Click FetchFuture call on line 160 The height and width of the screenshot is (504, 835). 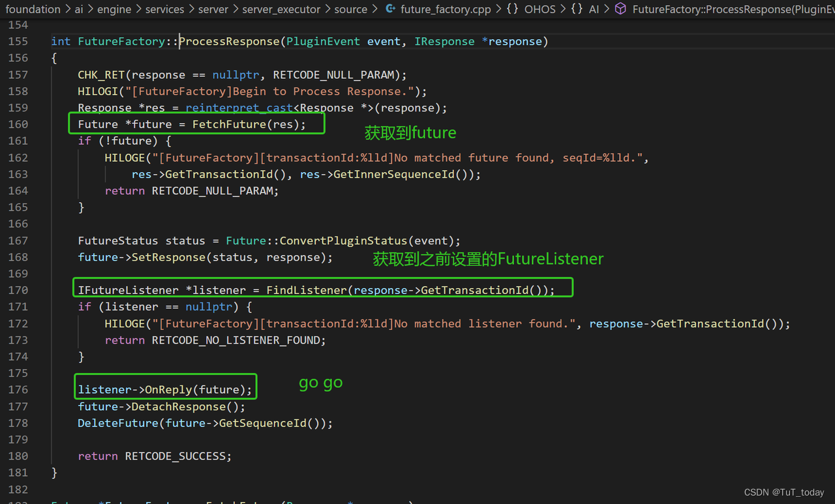[x=229, y=125]
